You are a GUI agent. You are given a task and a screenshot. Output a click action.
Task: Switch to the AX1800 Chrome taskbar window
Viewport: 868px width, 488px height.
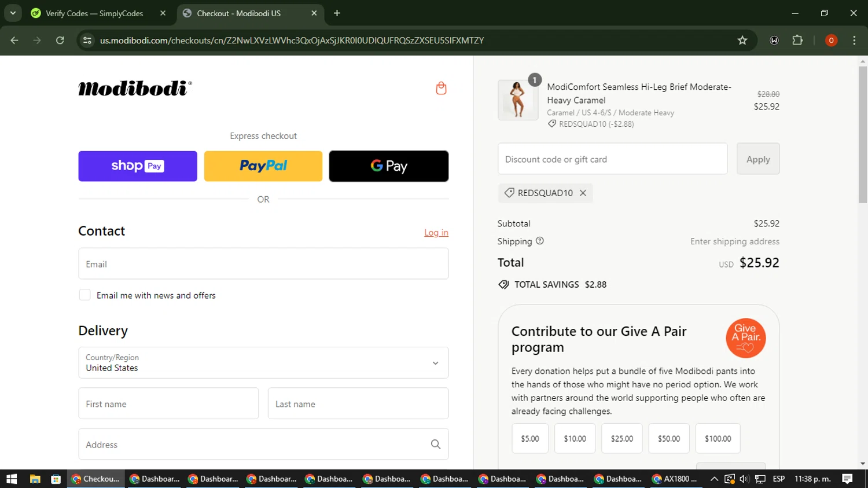pyautogui.click(x=675, y=479)
